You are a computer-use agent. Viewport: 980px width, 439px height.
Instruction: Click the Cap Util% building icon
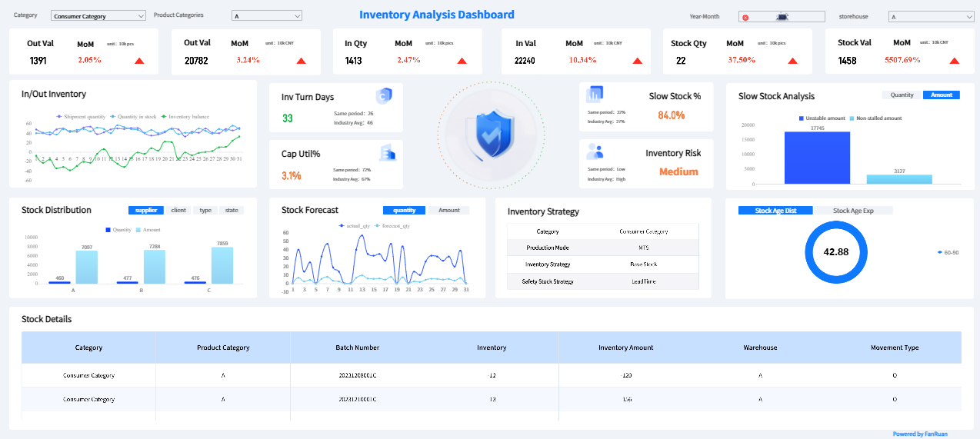[387, 152]
